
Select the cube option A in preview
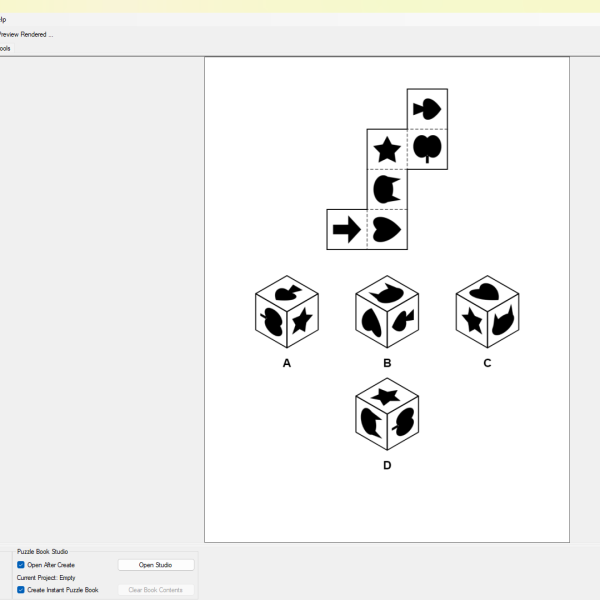[287, 311]
